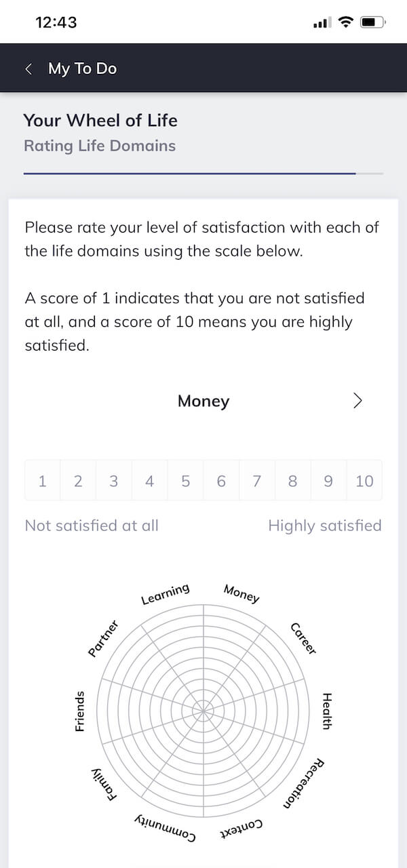
Task: Go to next life domain arrow
Action: pyautogui.click(x=357, y=401)
